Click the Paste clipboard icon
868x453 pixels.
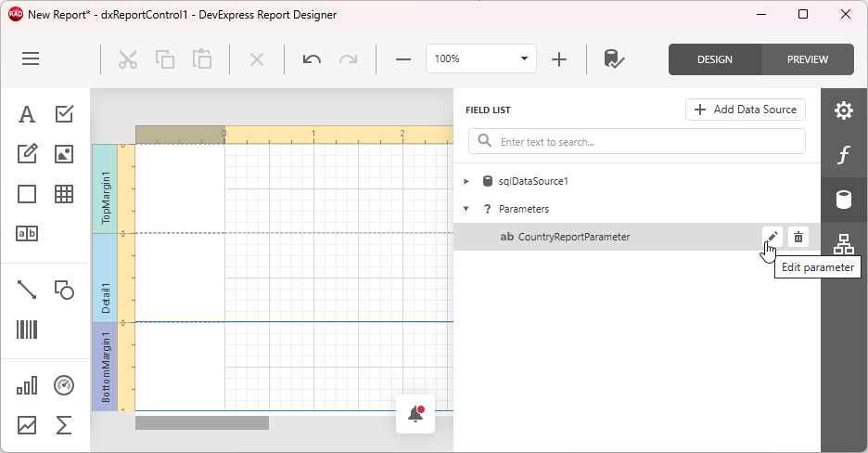tap(202, 58)
